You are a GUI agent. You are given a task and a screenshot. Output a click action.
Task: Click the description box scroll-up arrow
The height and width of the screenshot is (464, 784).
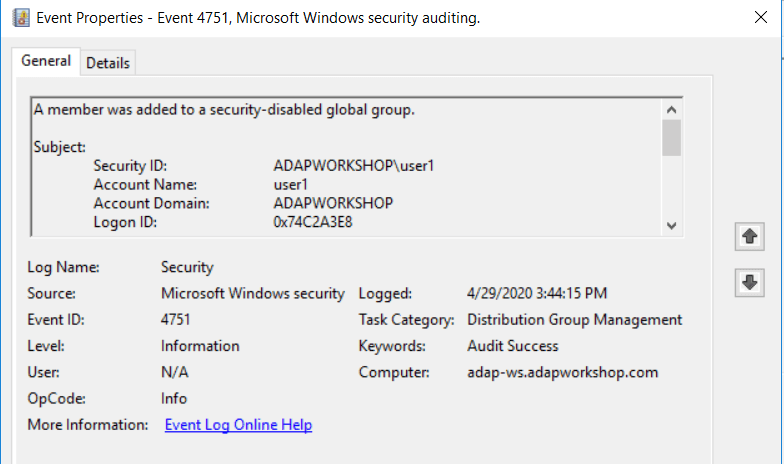(672, 108)
